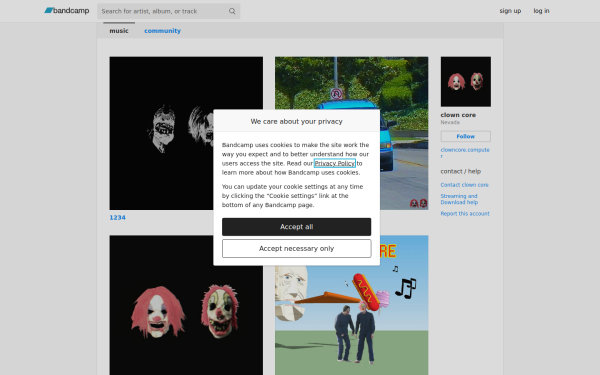Click the Nevada location text
This screenshot has height=375, width=600.
pyautogui.click(x=450, y=122)
